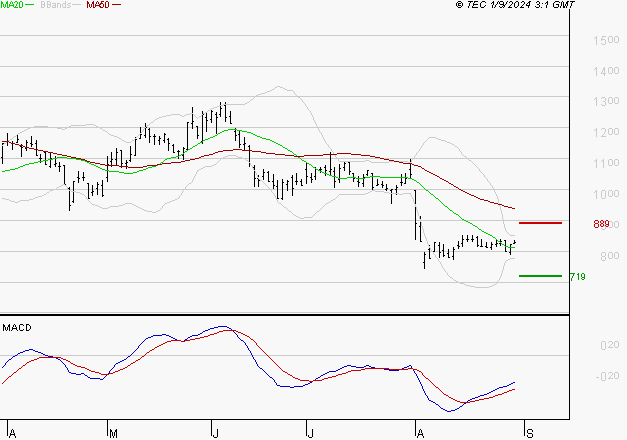
Task: Click the 'M' month label on time axis
Action: coord(113,433)
